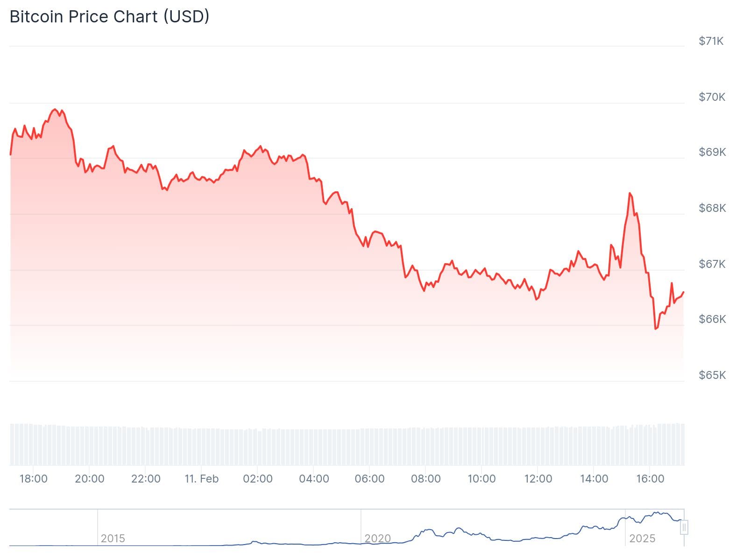736x560 pixels.
Task: Click the 02:00 time axis label
Action: 257,479
